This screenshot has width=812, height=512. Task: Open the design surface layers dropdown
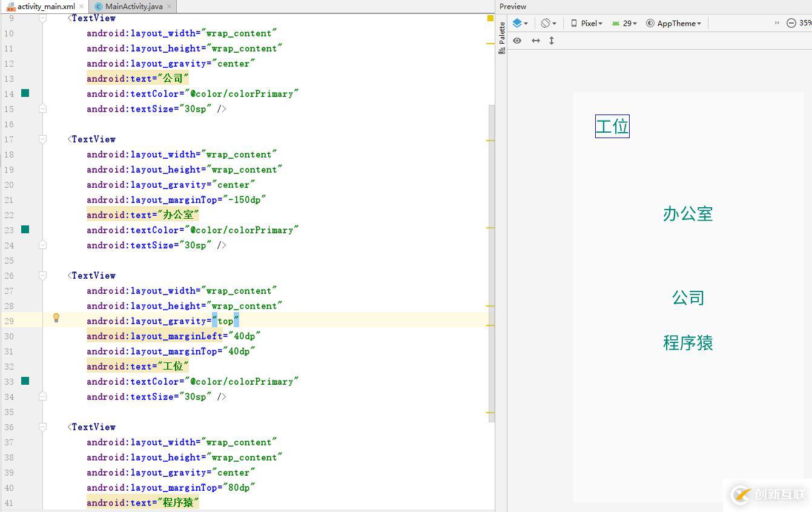coord(520,23)
